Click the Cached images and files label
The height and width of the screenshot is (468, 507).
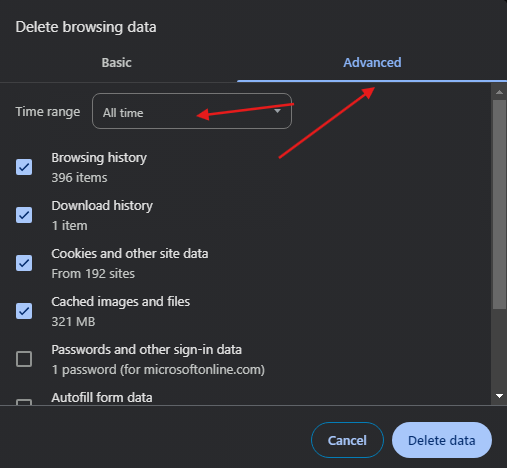point(121,302)
